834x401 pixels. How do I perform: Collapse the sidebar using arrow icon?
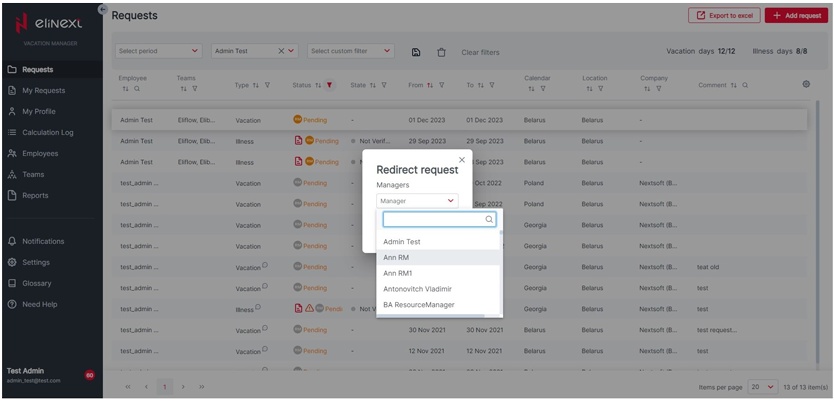click(102, 9)
